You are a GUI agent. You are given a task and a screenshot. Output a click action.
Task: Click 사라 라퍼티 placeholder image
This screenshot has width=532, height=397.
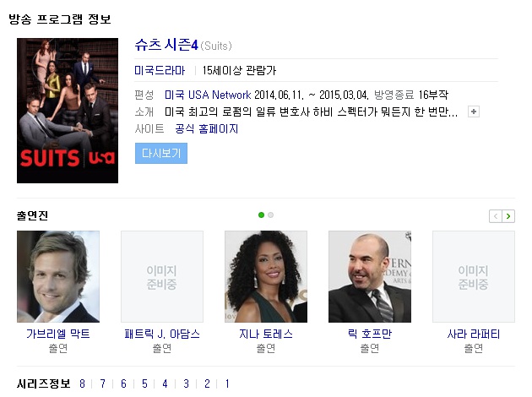tap(473, 276)
